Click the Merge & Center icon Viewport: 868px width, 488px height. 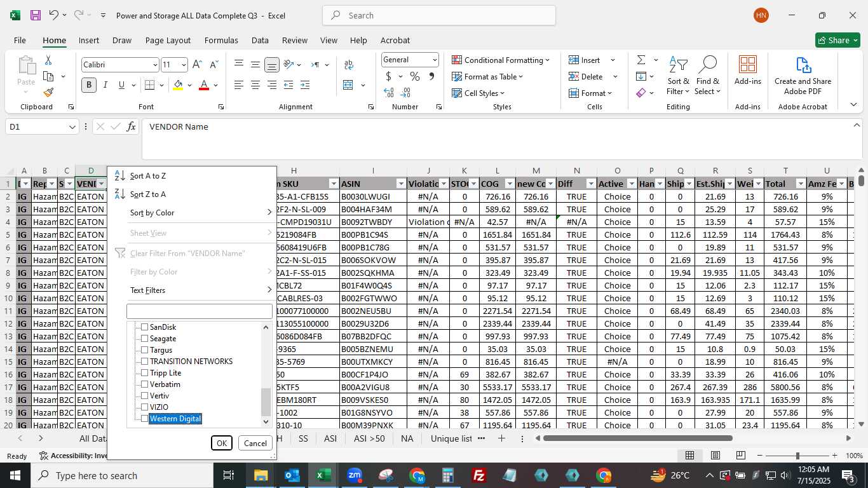pyautogui.click(x=348, y=85)
